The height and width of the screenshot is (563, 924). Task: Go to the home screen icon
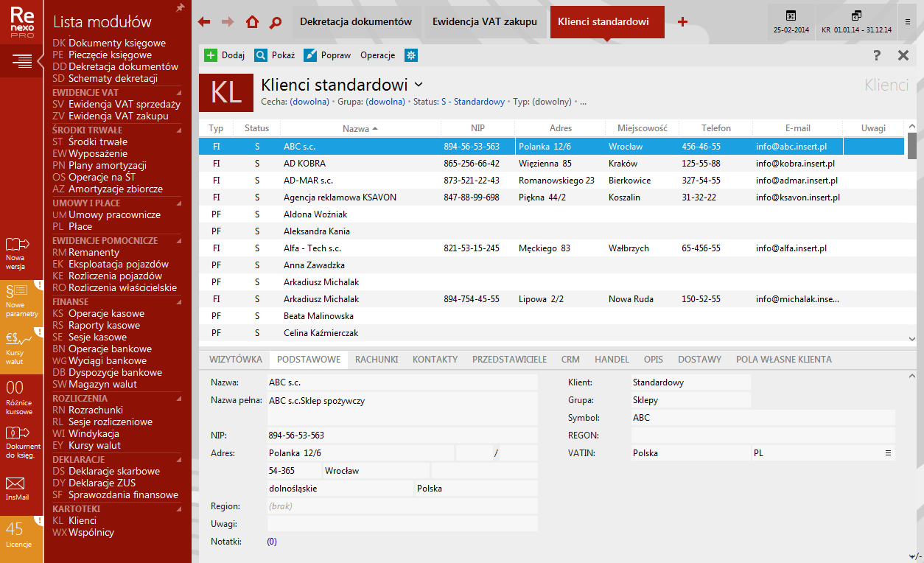[252, 22]
